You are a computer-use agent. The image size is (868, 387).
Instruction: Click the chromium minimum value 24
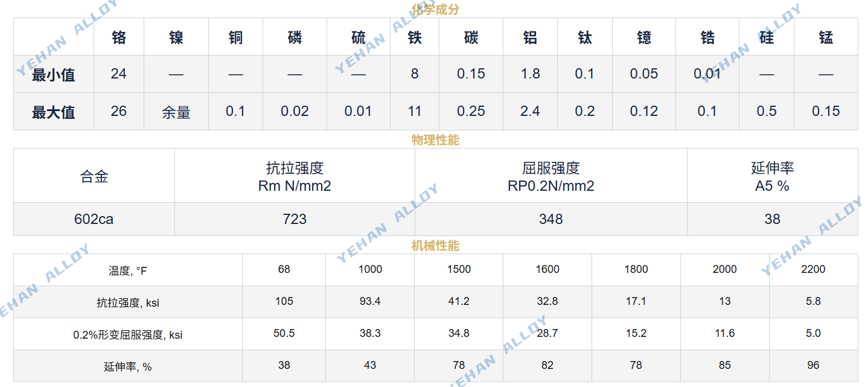[x=119, y=74]
